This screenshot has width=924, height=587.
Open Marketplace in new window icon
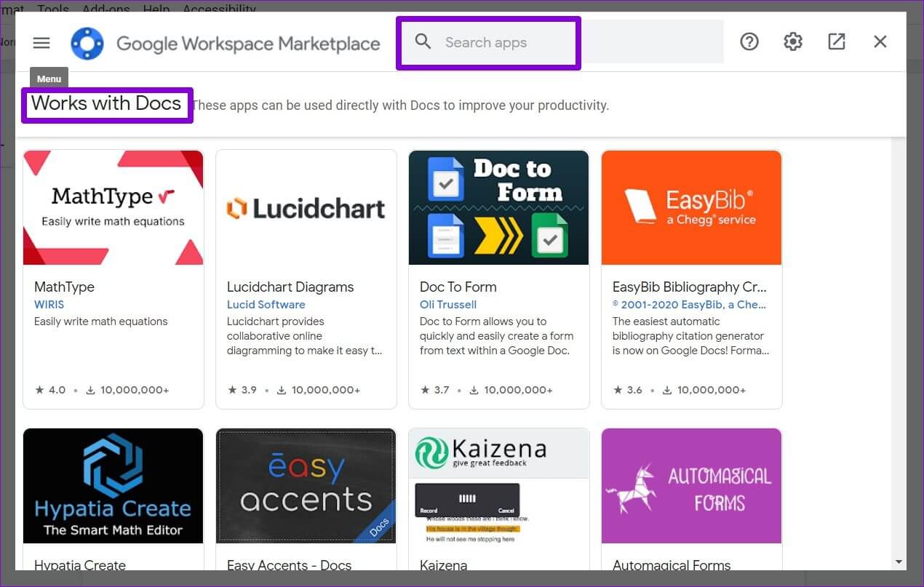[837, 41]
